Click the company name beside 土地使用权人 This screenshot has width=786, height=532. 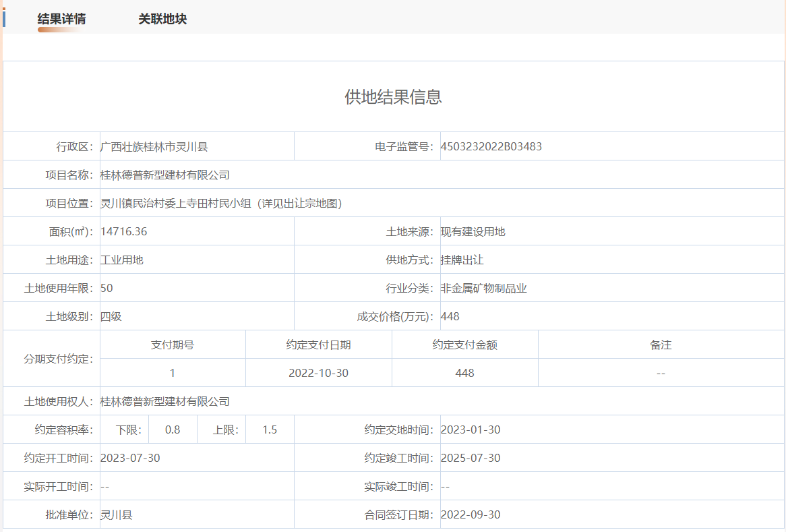point(165,402)
